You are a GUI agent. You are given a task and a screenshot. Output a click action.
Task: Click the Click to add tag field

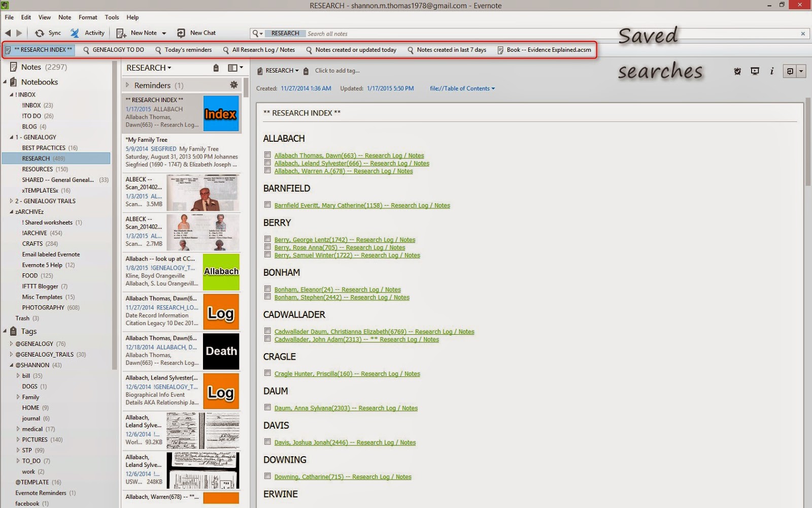[337, 71]
